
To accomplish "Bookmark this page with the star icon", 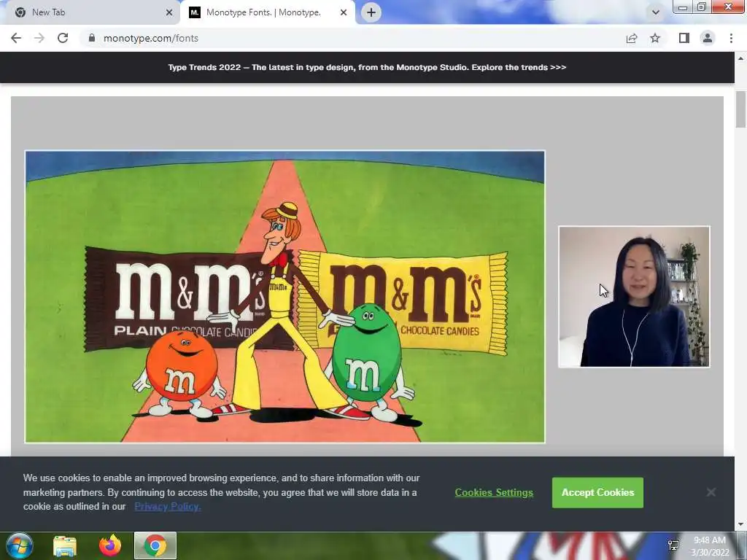I will (656, 38).
